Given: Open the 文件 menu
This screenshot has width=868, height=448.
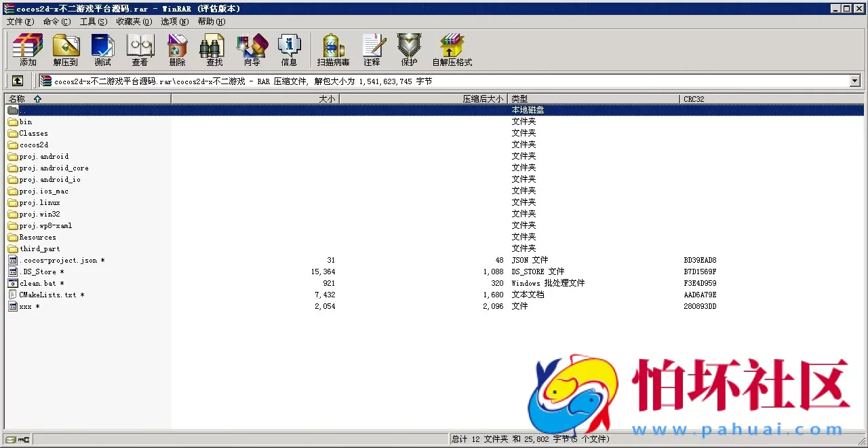Looking at the screenshot, I should coord(20,21).
